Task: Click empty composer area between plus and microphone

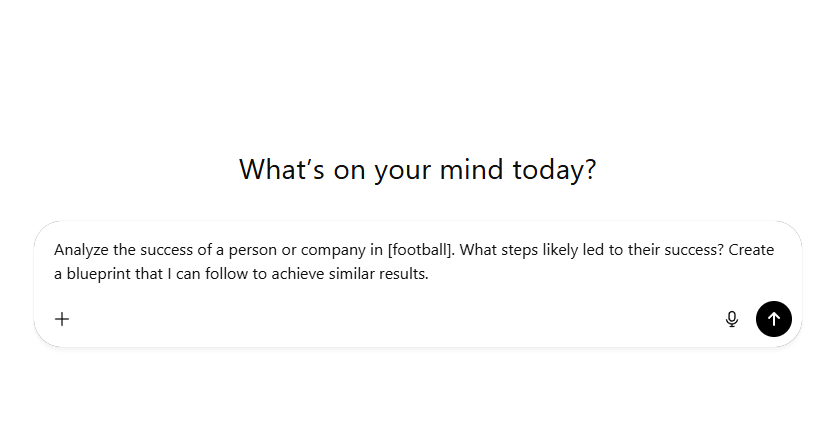Action: click(400, 319)
